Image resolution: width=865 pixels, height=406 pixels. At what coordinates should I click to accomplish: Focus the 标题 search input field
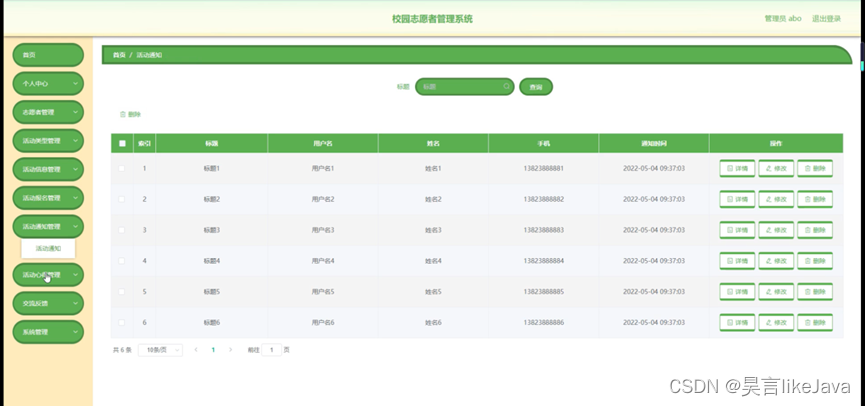coord(464,87)
